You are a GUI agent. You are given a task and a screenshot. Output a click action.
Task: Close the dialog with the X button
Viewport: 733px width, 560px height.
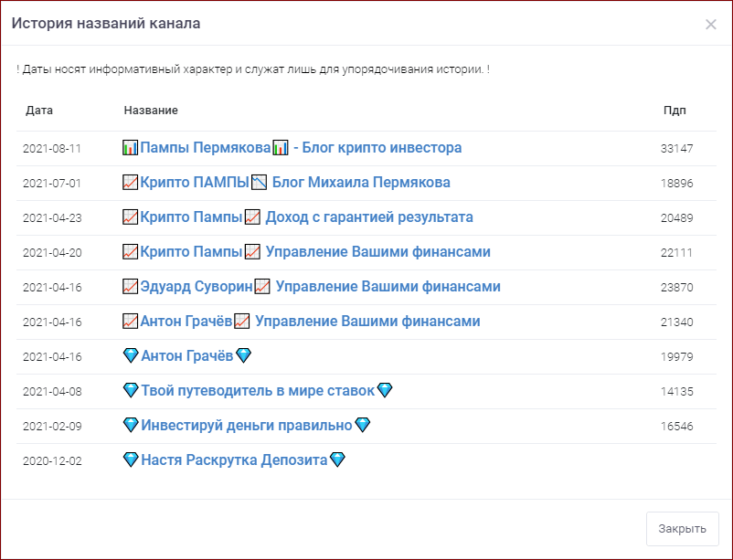point(711,26)
